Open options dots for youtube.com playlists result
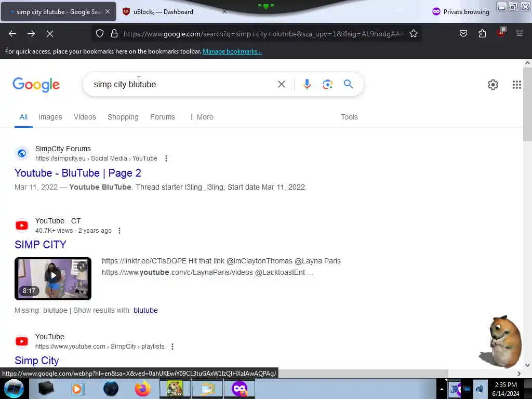532x399 pixels. [172, 347]
